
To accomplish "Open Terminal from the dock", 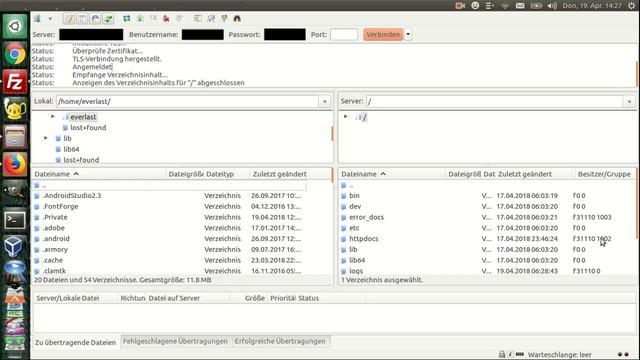I will click(x=15, y=220).
